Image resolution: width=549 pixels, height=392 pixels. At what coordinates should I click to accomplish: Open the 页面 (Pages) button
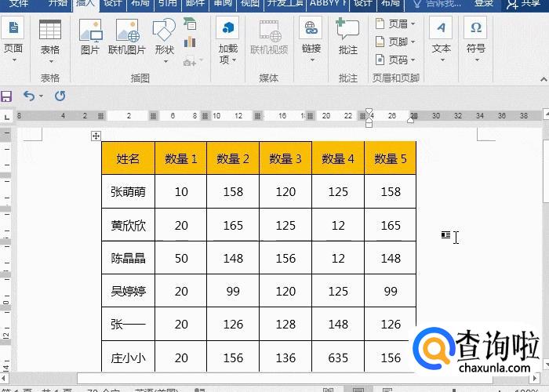[13, 40]
